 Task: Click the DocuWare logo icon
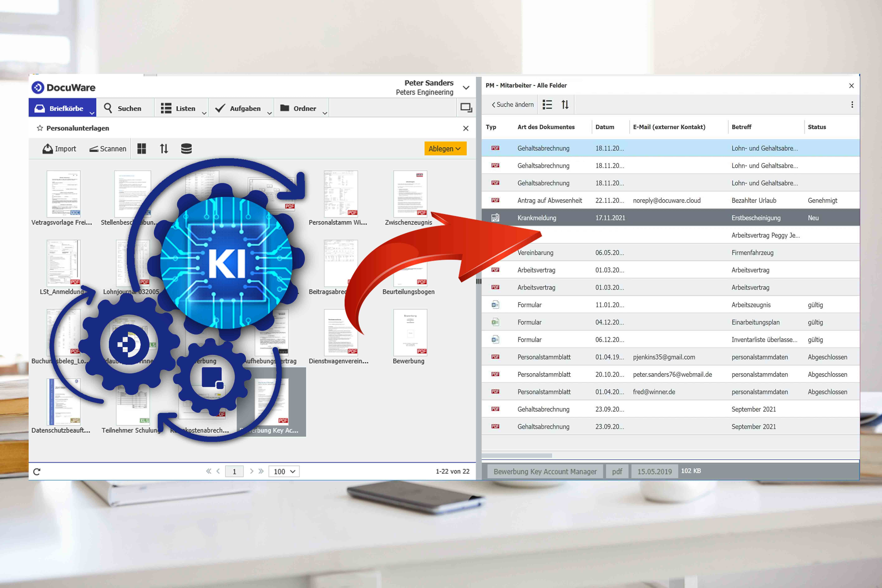38,87
